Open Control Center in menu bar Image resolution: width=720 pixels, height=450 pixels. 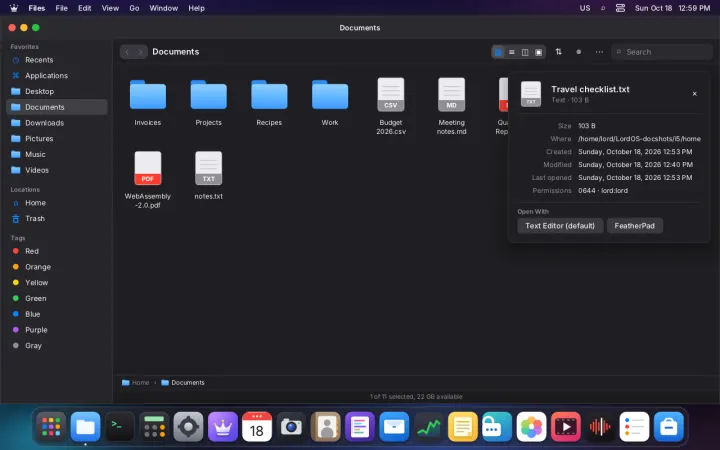point(620,8)
